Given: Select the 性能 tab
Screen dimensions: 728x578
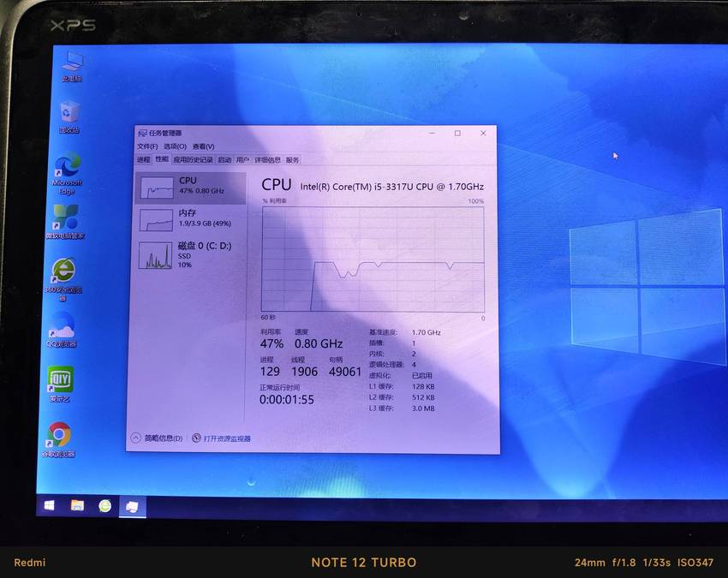Looking at the screenshot, I should point(162,159).
